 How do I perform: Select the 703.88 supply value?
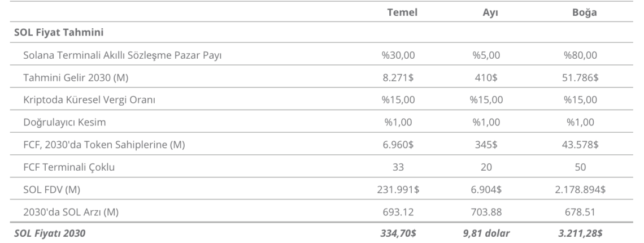(x=486, y=212)
